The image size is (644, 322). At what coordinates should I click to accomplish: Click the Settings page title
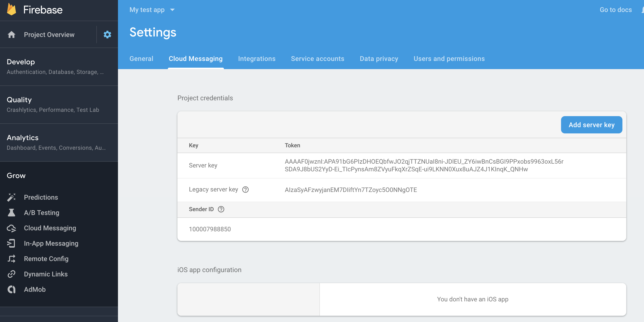coord(153,33)
